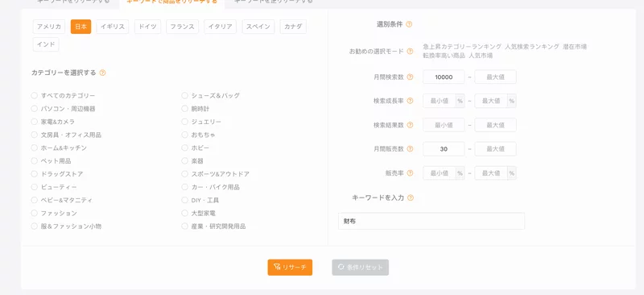
Task: Select the ペット用品 category
Action: [x=35, y=161]
